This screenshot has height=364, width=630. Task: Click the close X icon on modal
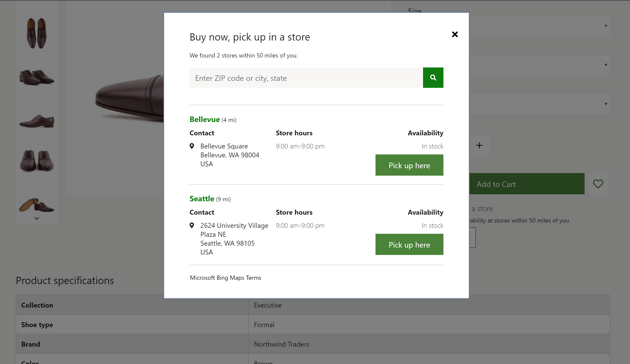coord(455,34)
